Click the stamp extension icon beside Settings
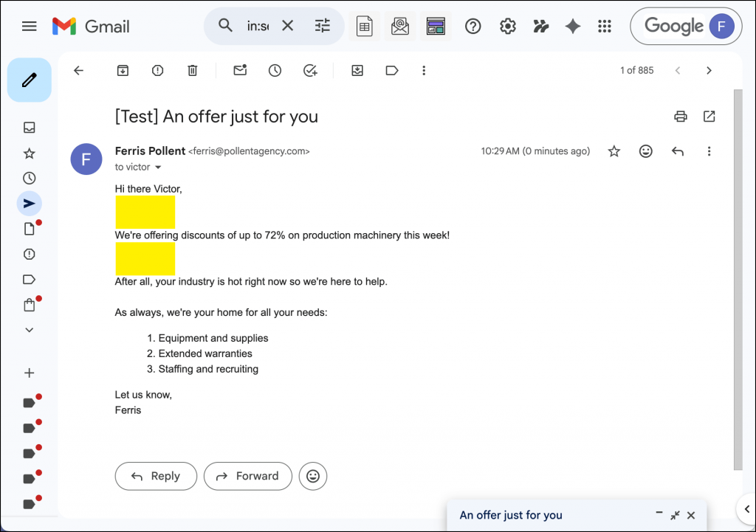 [x=541, y=26]
